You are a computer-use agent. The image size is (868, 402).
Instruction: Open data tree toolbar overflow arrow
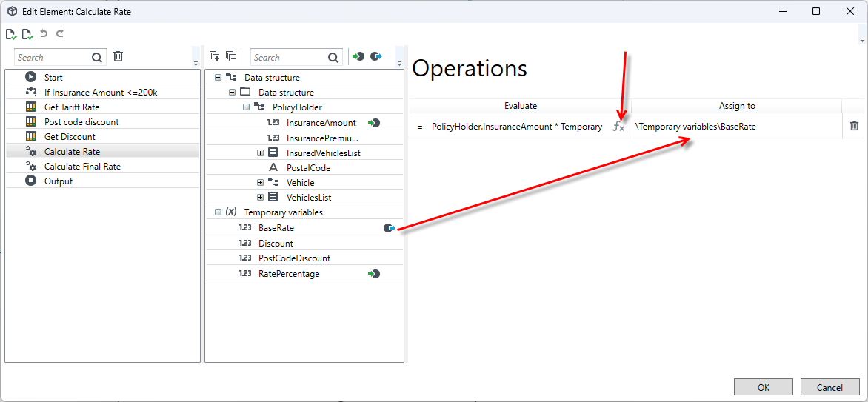pos(399,63)
